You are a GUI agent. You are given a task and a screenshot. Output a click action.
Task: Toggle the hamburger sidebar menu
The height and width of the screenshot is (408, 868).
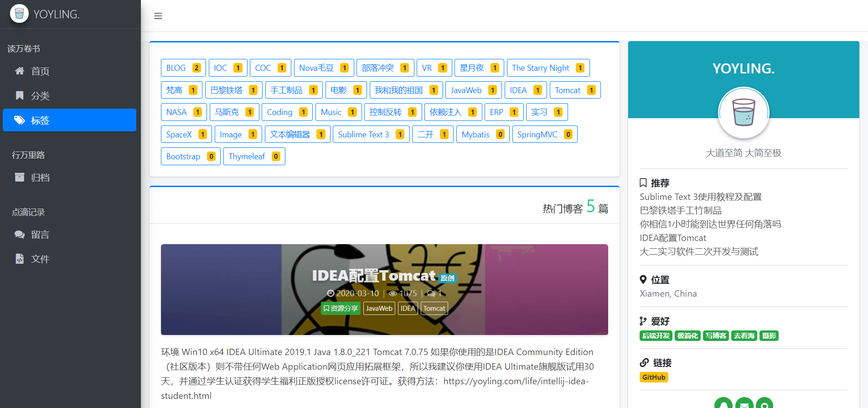158,16
